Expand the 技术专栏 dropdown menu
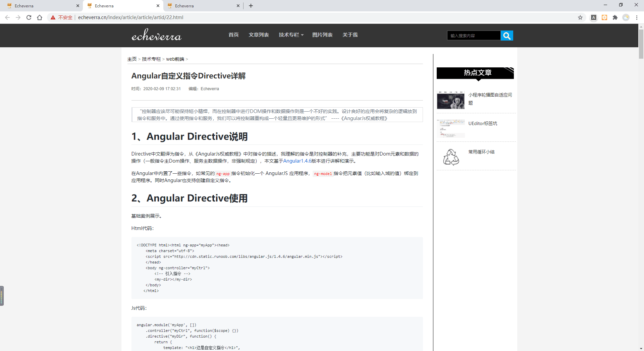 [x=291, y=35]
